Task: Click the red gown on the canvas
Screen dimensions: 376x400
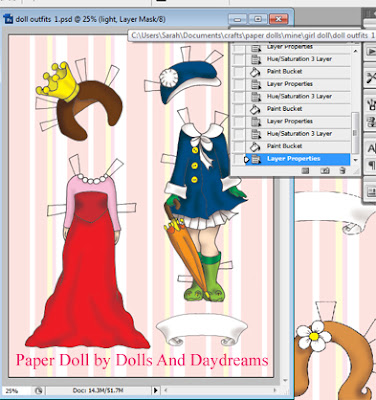Action: tap(87, 267)
